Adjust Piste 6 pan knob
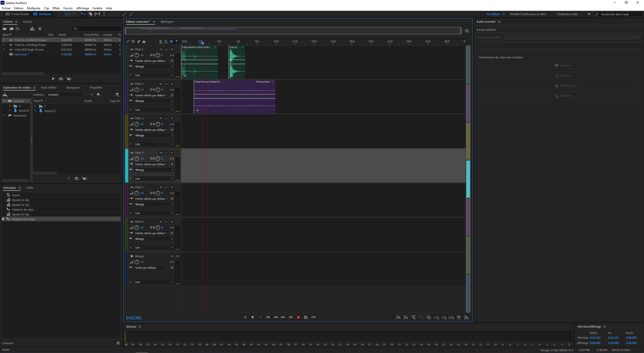Viewport: 644px width, 353px height. pos(158,227)
